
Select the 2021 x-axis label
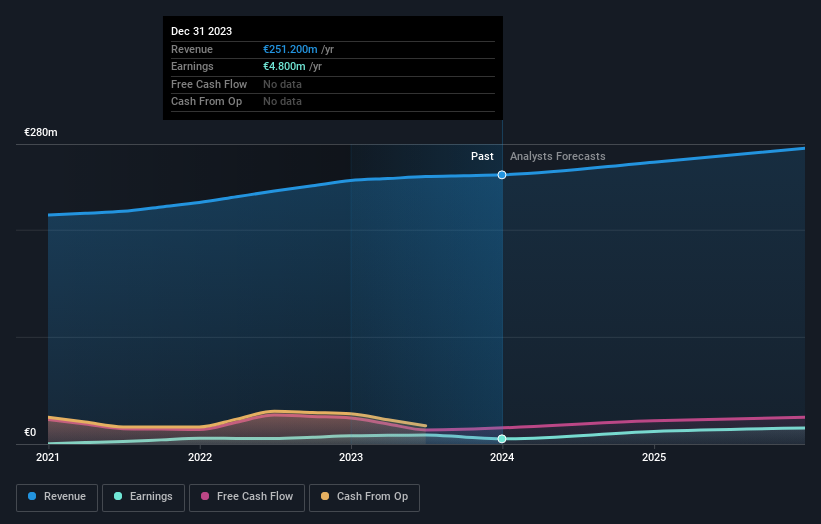click(48, 457)
